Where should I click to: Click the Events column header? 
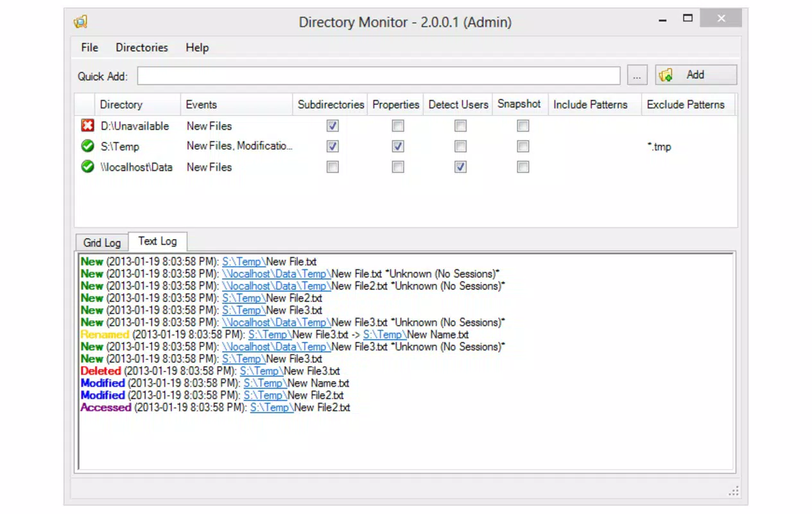click(x=237, y=105)
